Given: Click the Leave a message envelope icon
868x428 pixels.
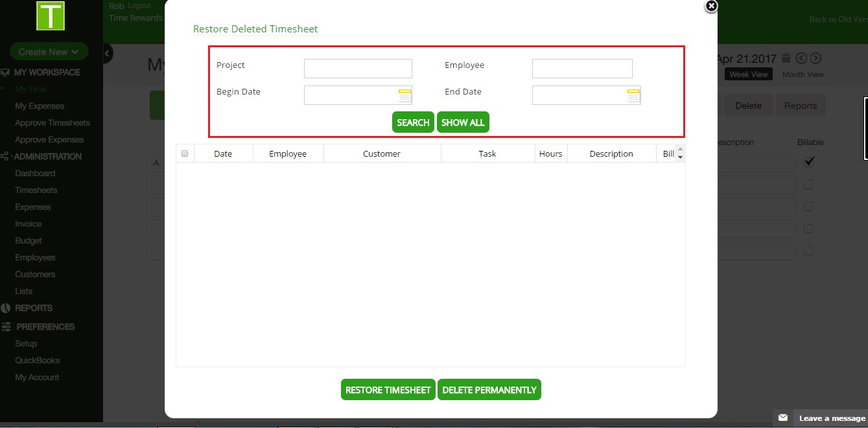Looking at the screenshot, I should pos(783,418).
